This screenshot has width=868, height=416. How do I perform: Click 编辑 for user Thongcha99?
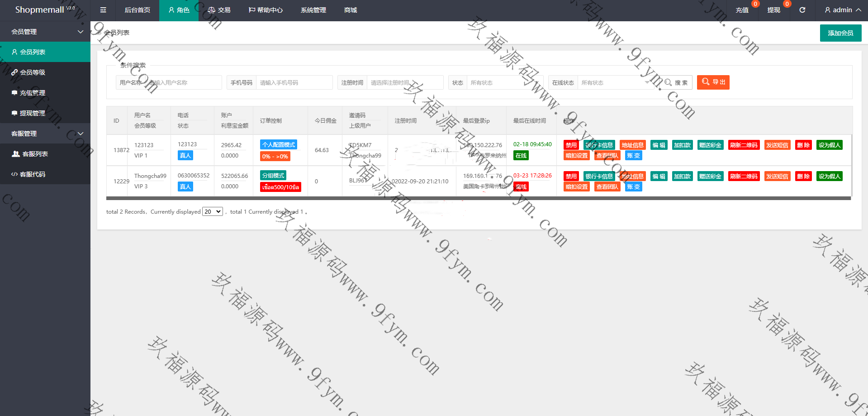pyautogui.click(x=659, y=176)
